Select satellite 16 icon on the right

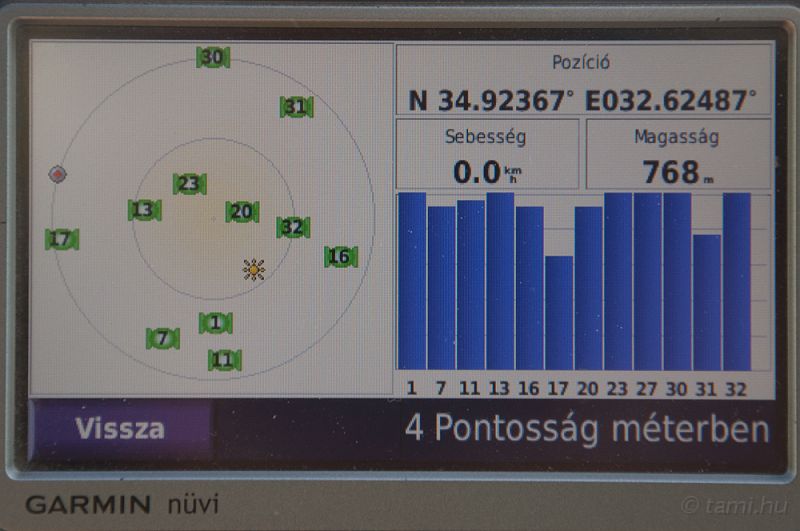pos(340,257)
